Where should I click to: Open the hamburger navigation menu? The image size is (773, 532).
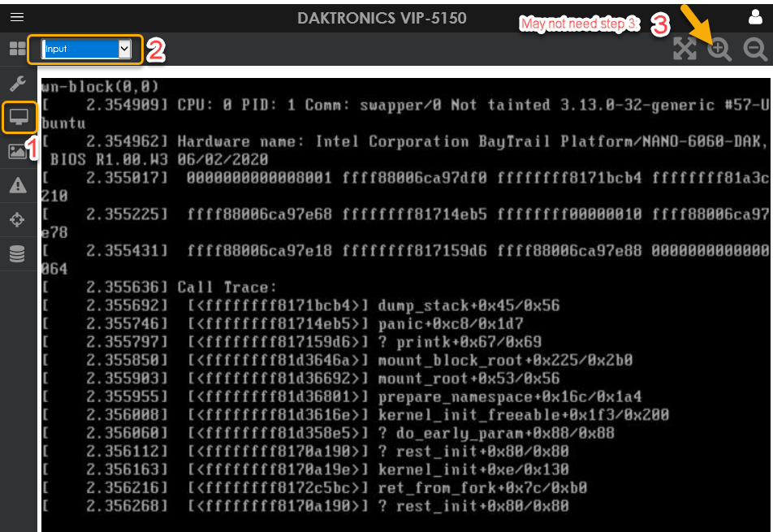click(x=17, y=17)
